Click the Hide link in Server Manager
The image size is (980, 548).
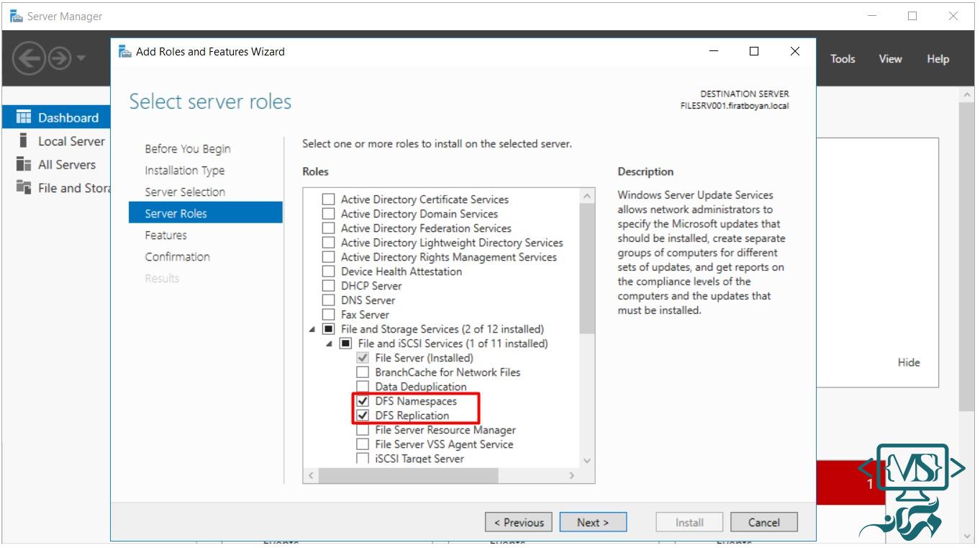coord(909,362)
